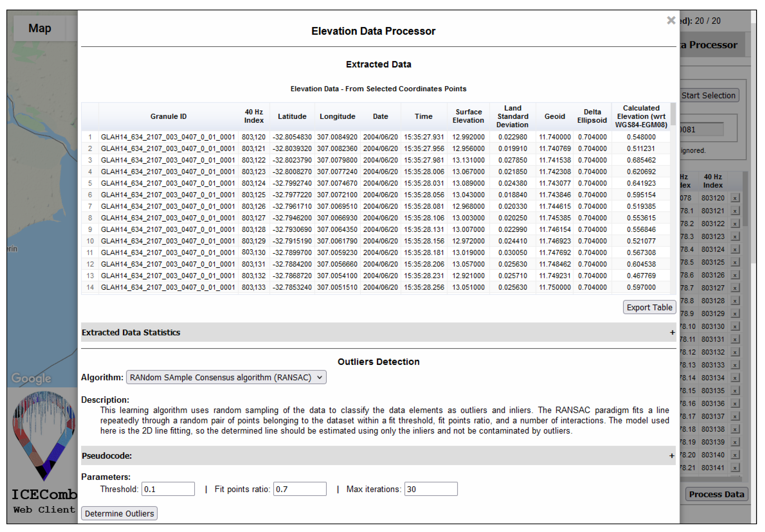The image size is (765, 532).
Task: Remove the row with index 803124
Action: [735, 249]
